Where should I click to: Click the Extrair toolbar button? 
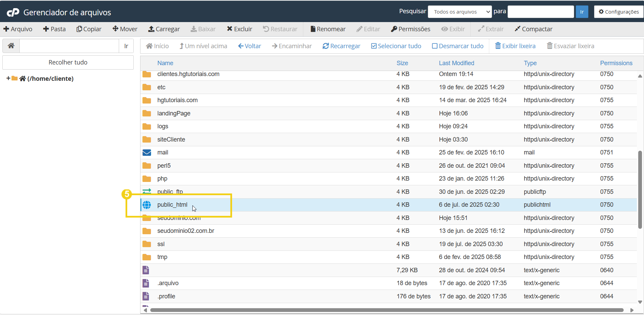(x=491, y=29)
